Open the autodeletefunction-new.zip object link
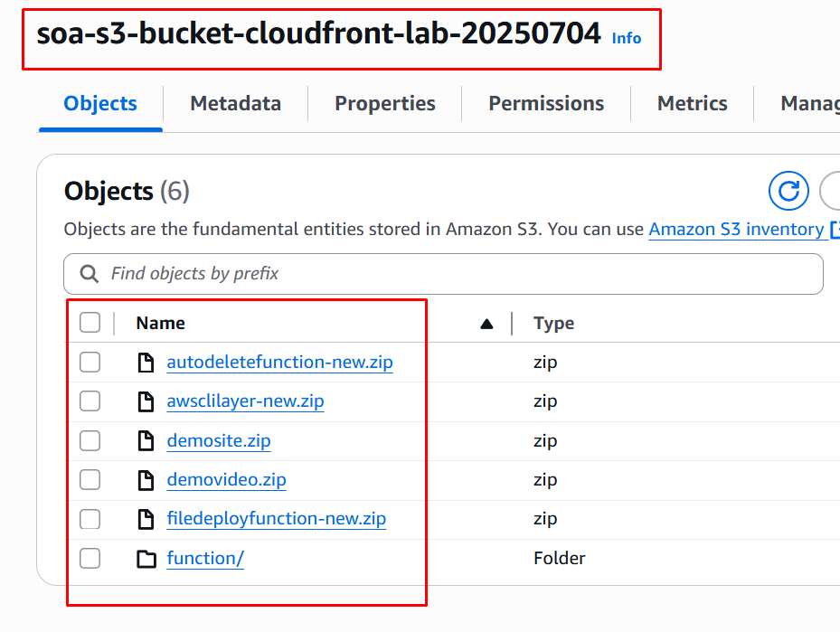Screen dimensions: 840x632 click(x=279, y=363)
